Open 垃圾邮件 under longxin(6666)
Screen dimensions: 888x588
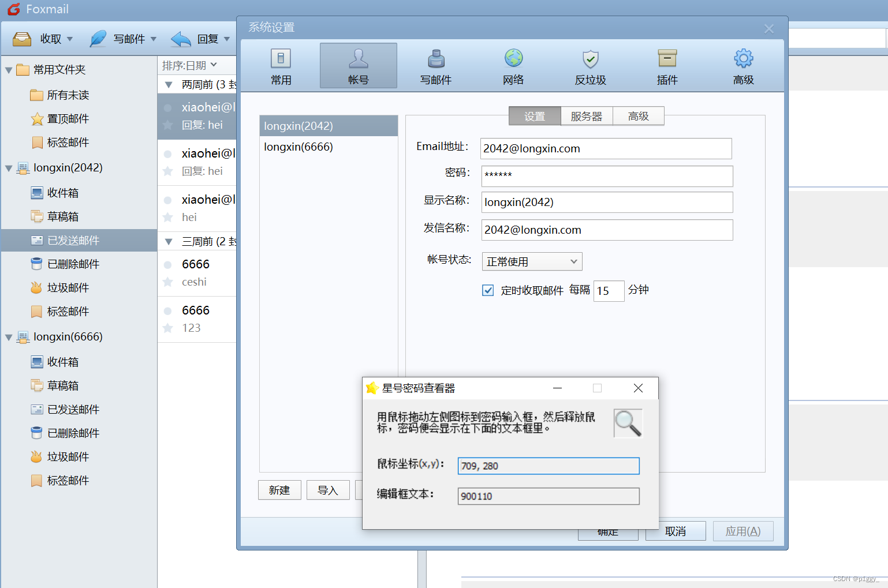point(59,456)
